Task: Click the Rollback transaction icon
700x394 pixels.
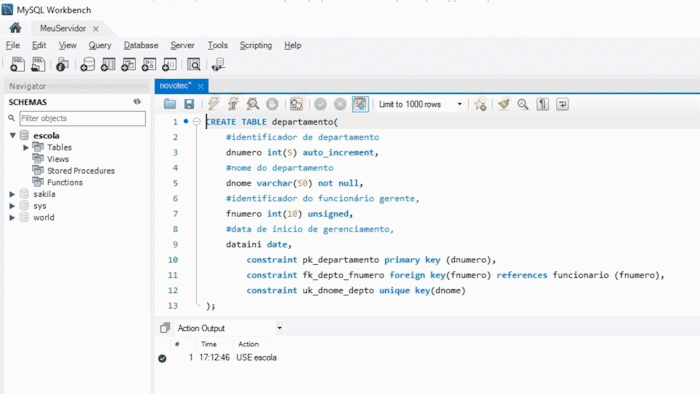Action: [x=340, y=104]
